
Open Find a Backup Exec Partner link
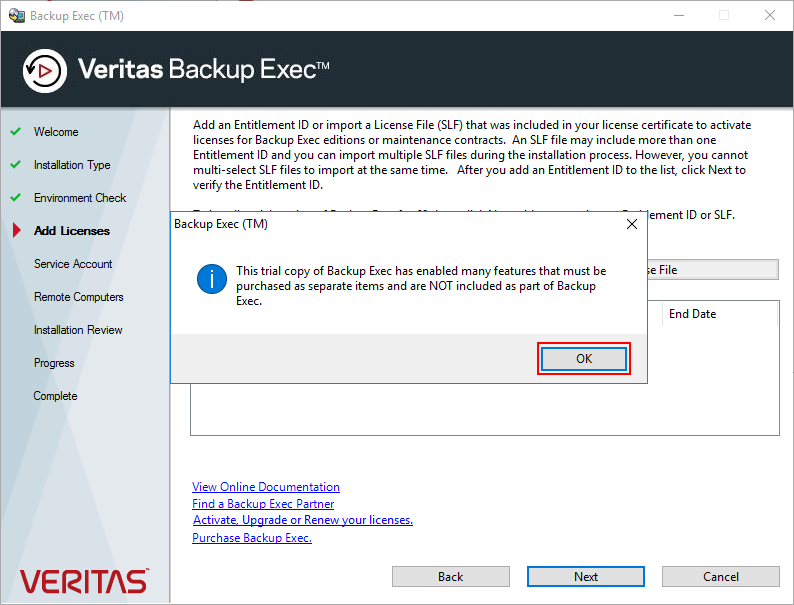[263, 504]
